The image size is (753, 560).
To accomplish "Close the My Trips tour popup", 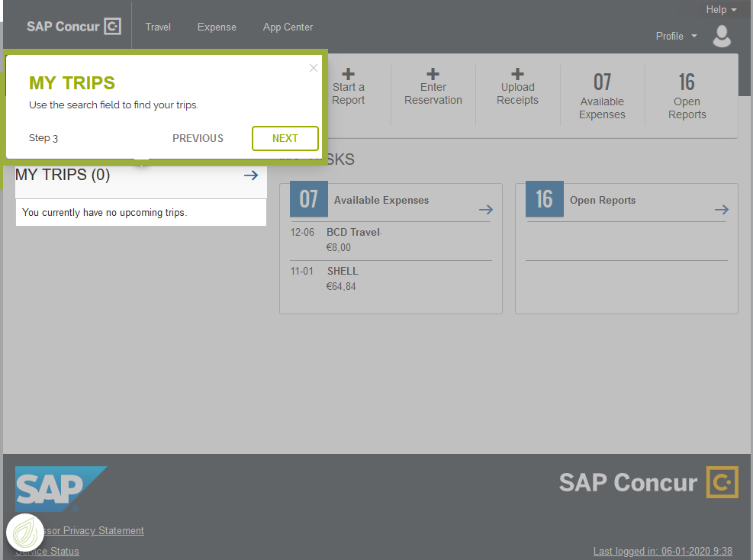I will pyautogui.click(x=314, y=68).
